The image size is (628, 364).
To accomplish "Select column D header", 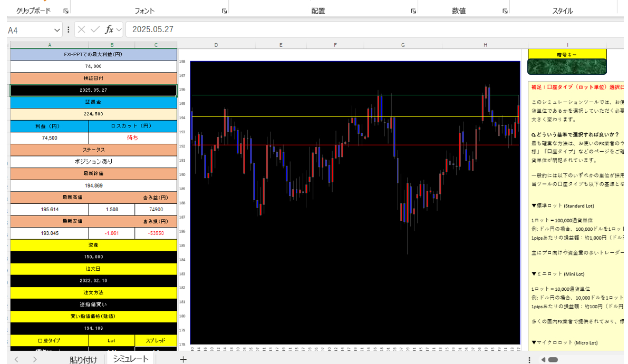I will [x=216, y=45].
